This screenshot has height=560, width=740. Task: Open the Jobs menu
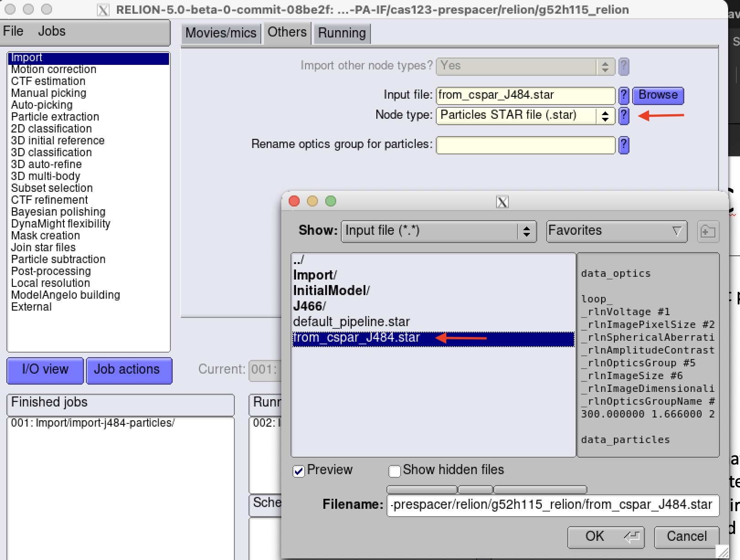pos(52,31)
